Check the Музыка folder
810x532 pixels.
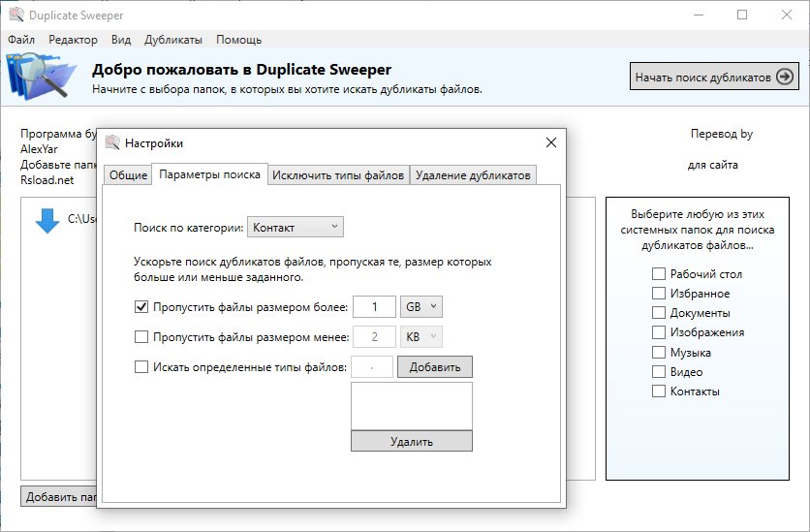[x=659, y=353]
